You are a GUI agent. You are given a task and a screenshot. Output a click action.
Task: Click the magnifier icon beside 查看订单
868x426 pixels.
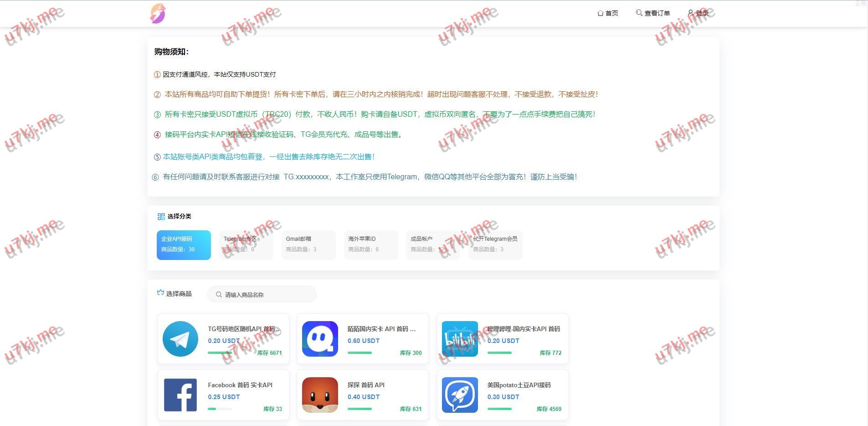[638, 13]
